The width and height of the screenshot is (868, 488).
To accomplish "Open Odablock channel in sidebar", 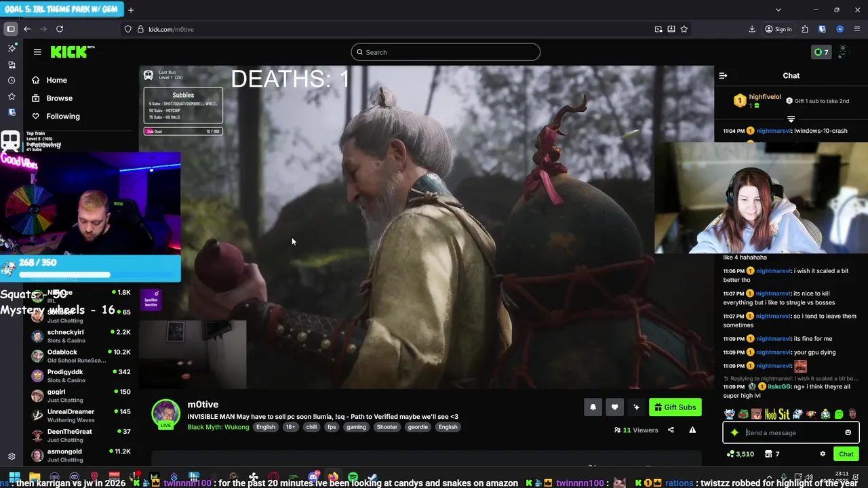I will point(81,356).
